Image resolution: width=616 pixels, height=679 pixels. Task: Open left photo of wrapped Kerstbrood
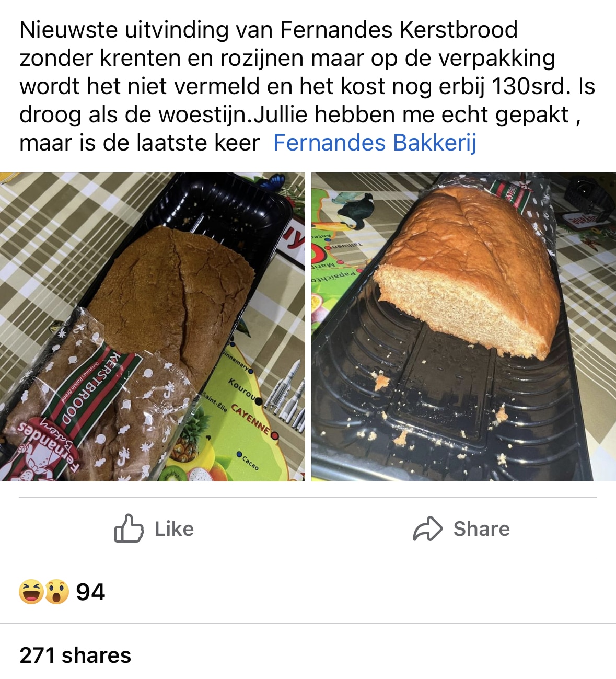pos(152,327)
